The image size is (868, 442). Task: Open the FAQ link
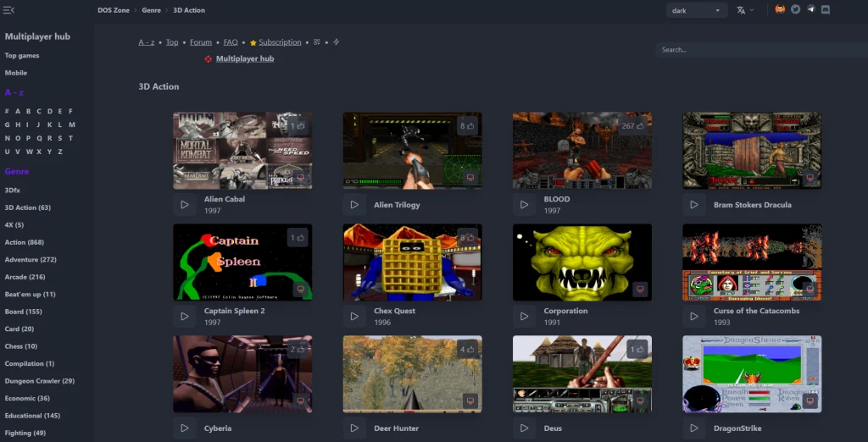click(x=231, y=42)
